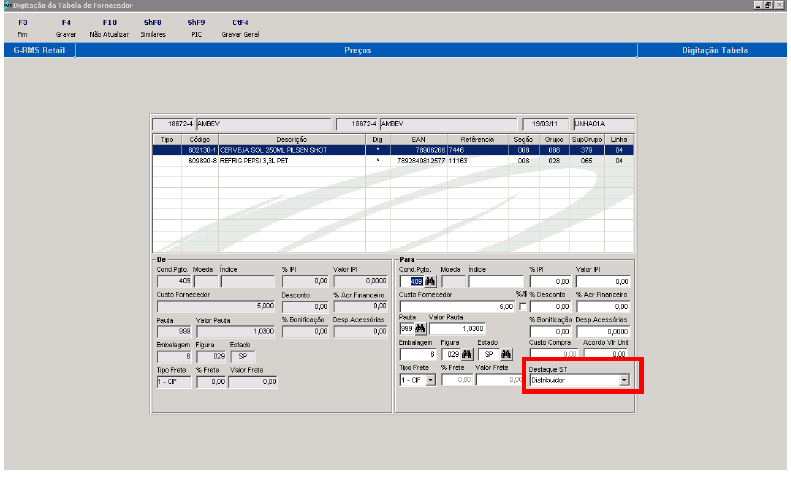Click % IPI field in Para section
Image resolution: width=791 pixels, height=477 pixels.
(550, 281)
